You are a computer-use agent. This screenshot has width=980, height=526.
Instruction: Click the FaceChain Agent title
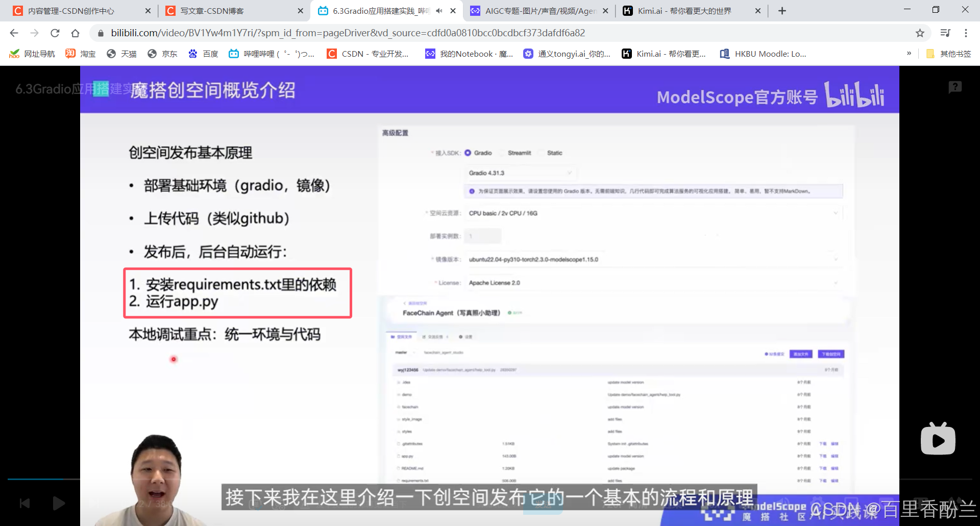(451, 313)
